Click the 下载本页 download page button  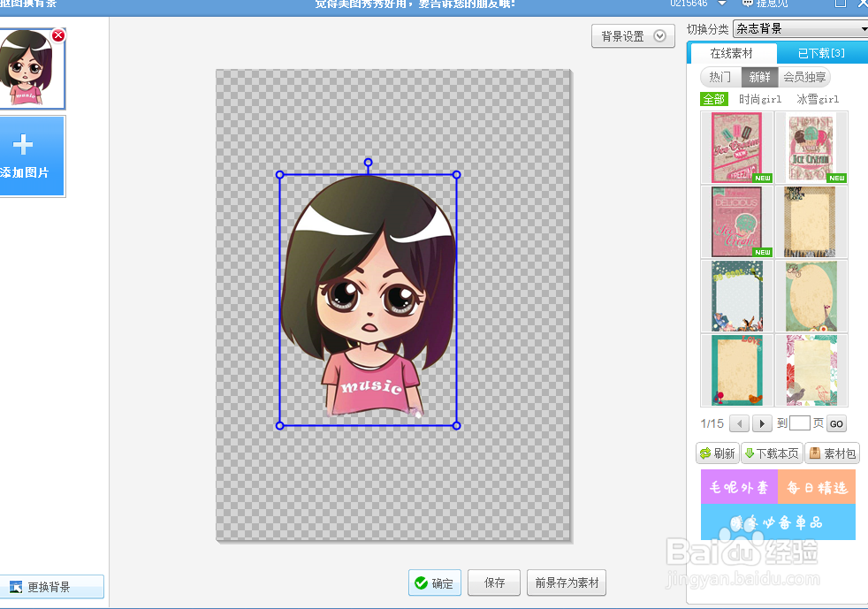(x=772, y=453)
